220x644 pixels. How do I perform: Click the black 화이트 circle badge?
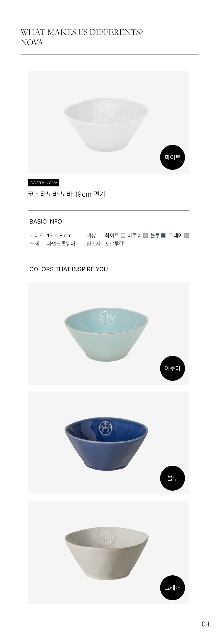(172, 157)
